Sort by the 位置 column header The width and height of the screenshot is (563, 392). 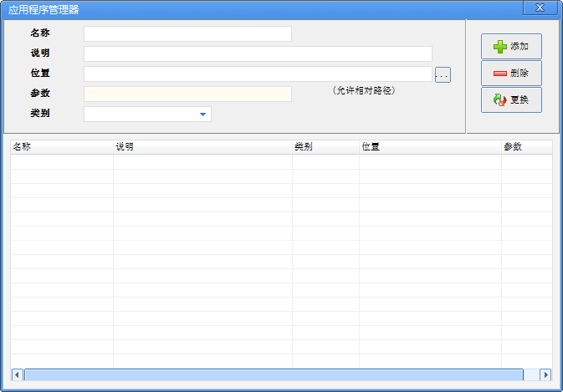[x=430, y=147]
